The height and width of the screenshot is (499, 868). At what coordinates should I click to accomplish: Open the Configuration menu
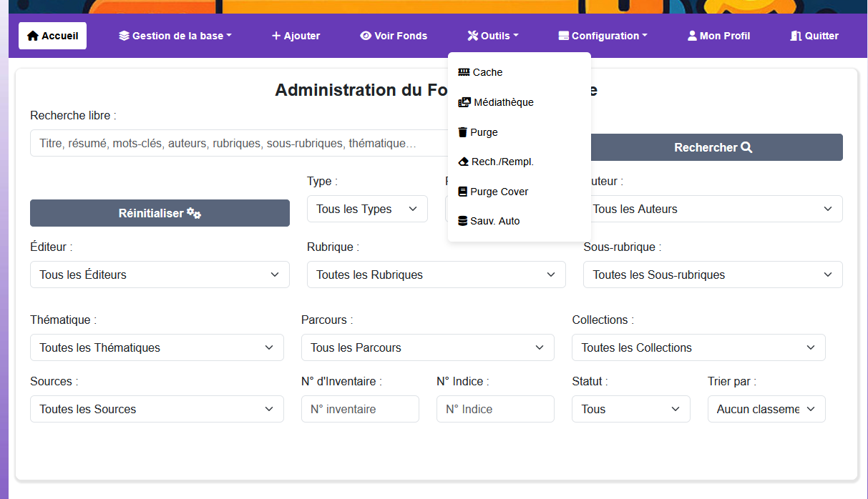coord(602,35)
